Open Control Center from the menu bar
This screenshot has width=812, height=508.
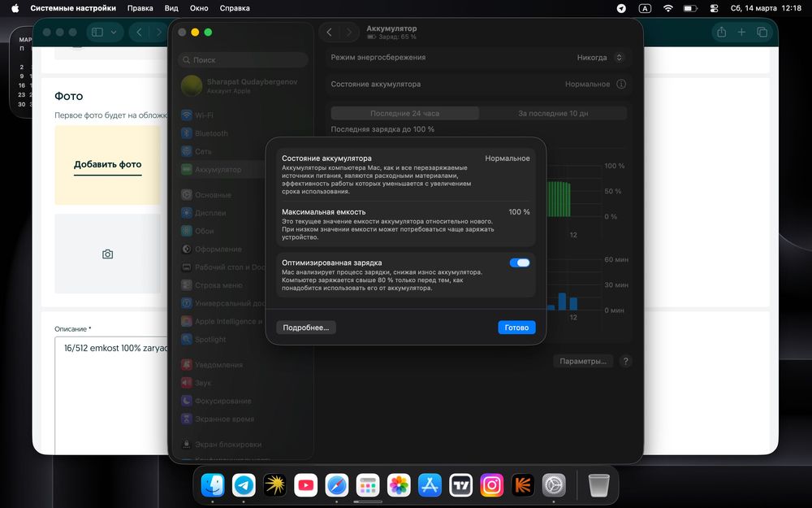(714, 8)
